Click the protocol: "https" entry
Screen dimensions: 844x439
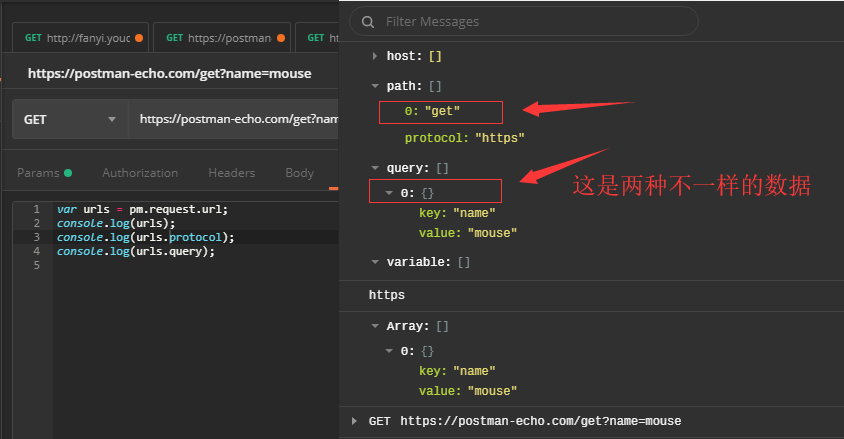coord(465,138)
